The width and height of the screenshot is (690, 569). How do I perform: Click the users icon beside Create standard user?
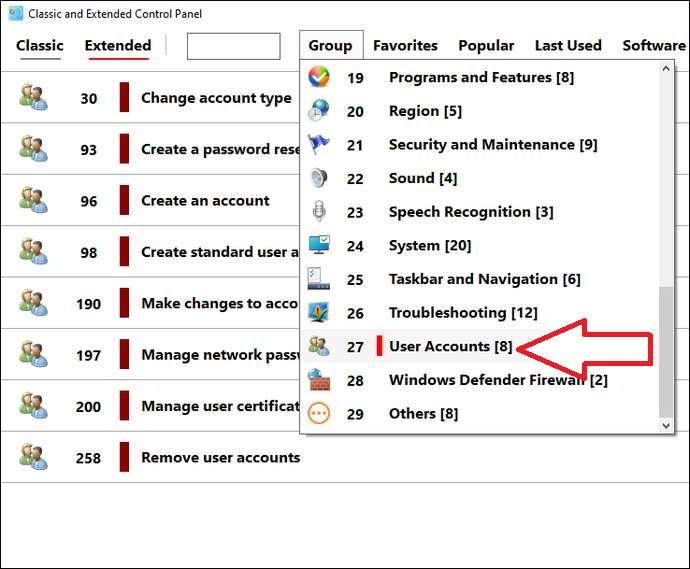coord(33,252)
